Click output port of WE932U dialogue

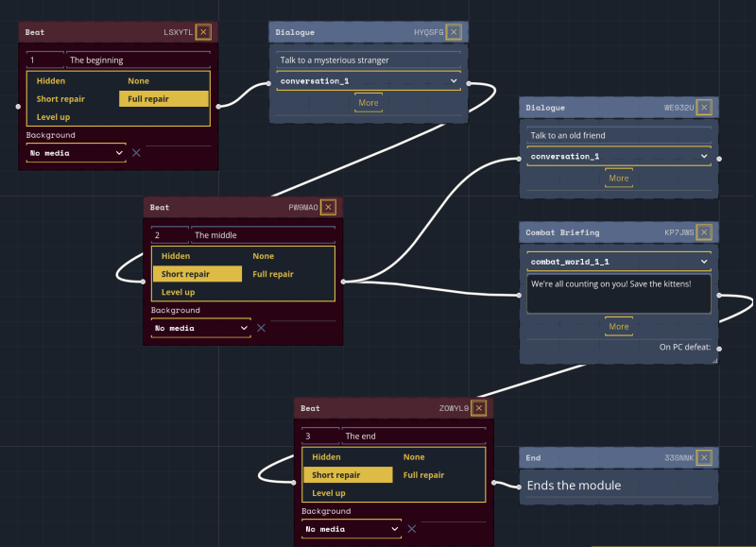click(x=719, y=159)
